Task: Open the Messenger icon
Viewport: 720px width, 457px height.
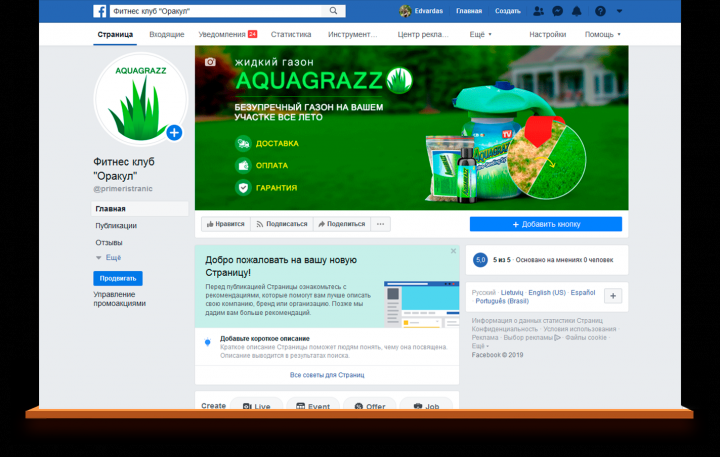Action: tap(557, 11)
